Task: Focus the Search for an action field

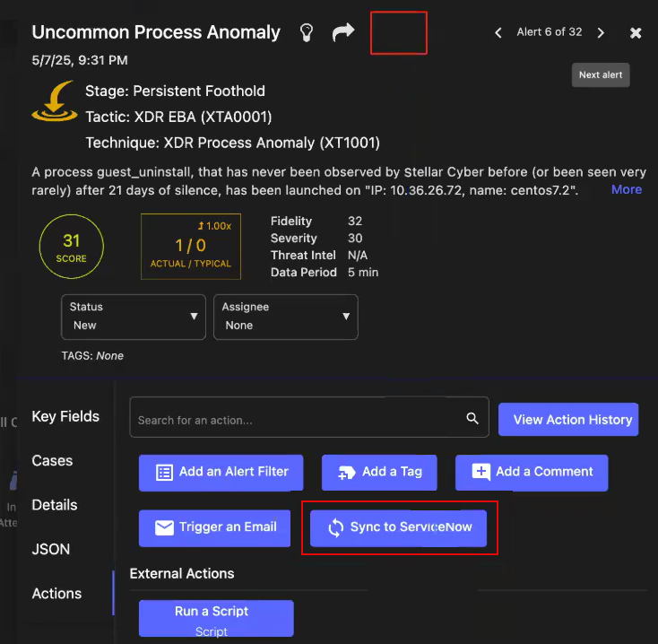Action: [x=296, y=419]
